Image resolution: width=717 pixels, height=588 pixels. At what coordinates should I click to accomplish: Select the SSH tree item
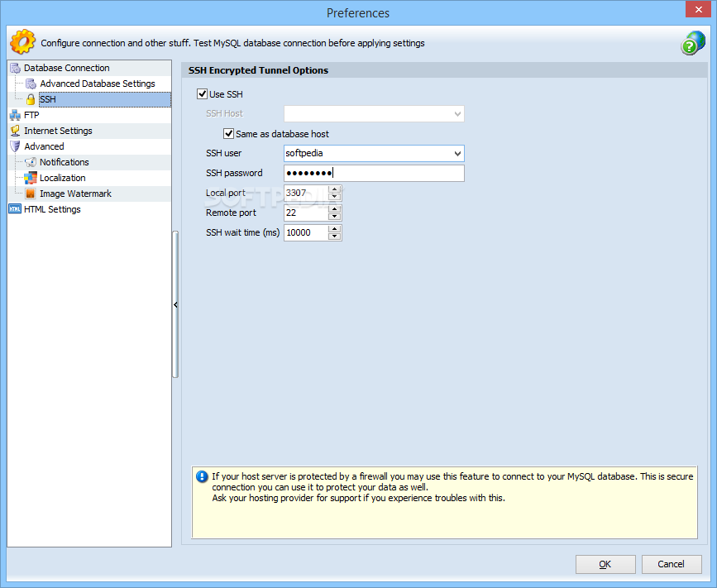(x=105, y=99)
